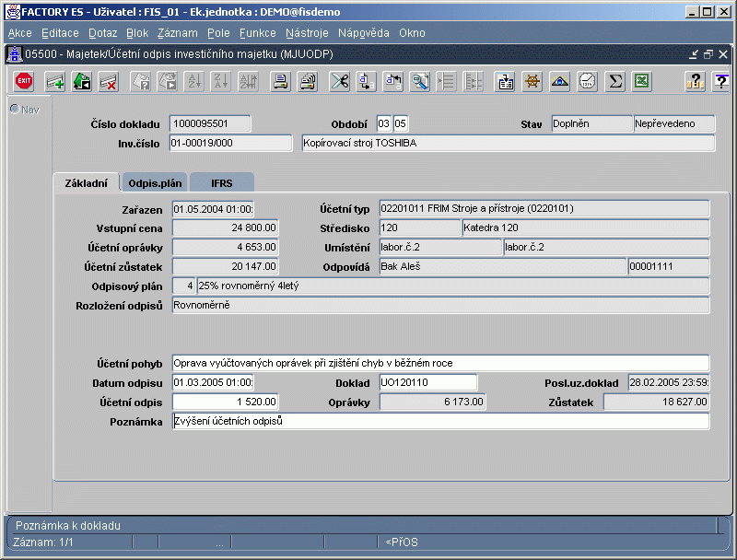
Task: Open the Nástroje menu
Action: coord(308,32)
